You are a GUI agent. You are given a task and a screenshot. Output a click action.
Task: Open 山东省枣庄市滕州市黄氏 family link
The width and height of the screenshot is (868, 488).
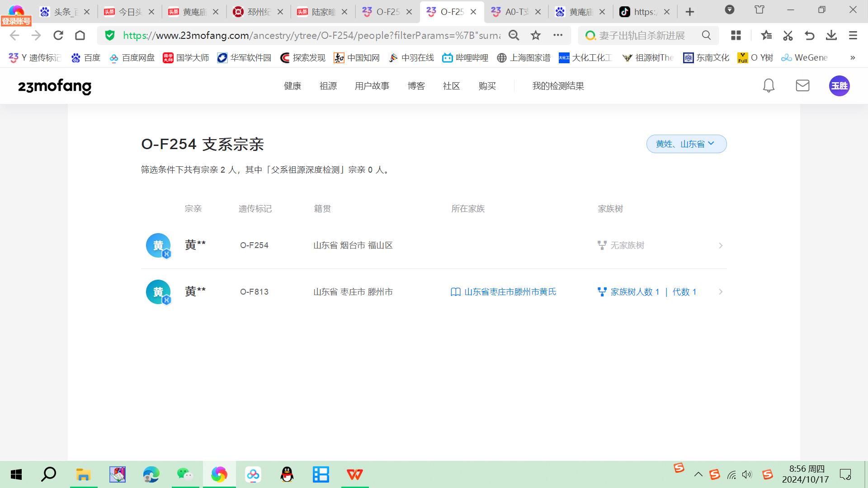[504, 292]
